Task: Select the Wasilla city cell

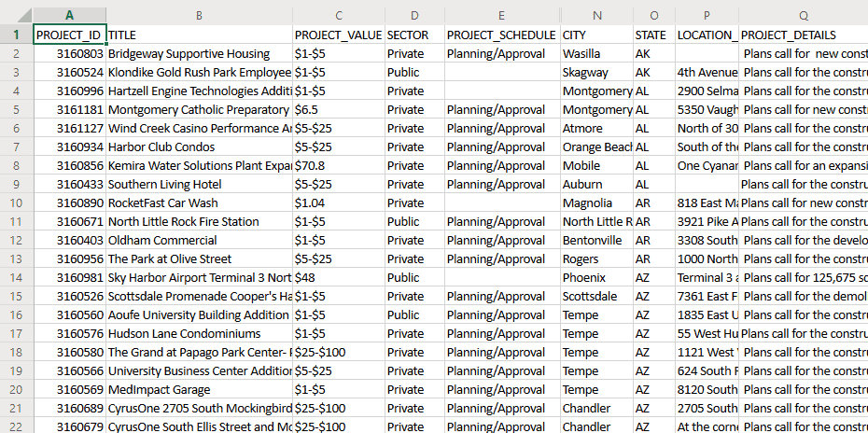Action: coord(596,54)
